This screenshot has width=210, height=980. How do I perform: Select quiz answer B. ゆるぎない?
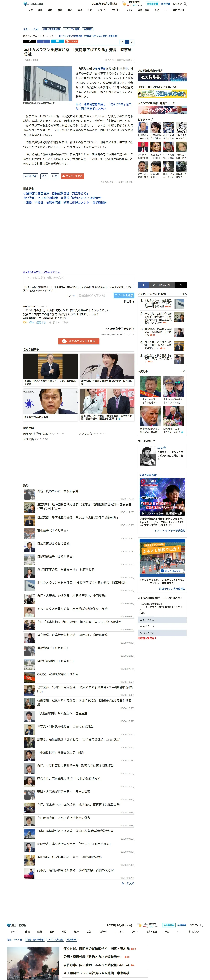(x=162, y=626)
